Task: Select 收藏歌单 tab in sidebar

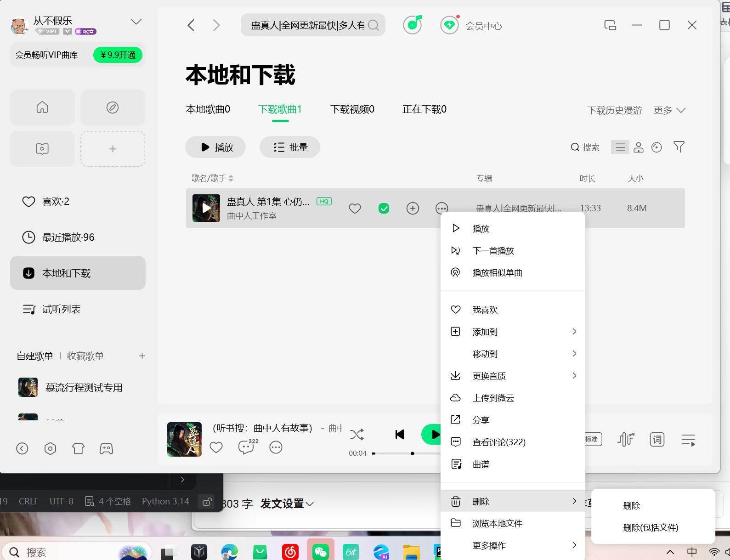Action: [x=85, y=356]
